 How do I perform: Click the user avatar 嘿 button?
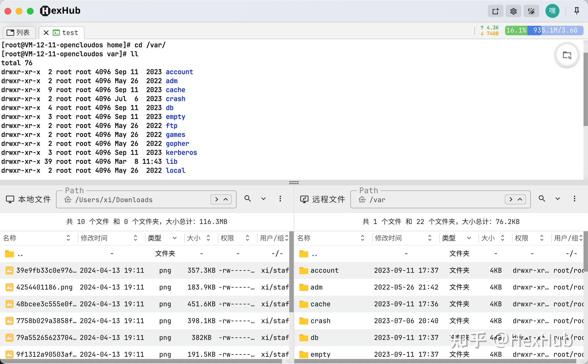click(552, 11)
